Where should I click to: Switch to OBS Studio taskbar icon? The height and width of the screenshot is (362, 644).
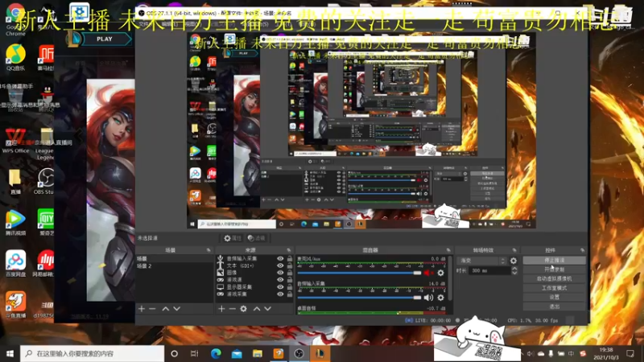299,353
